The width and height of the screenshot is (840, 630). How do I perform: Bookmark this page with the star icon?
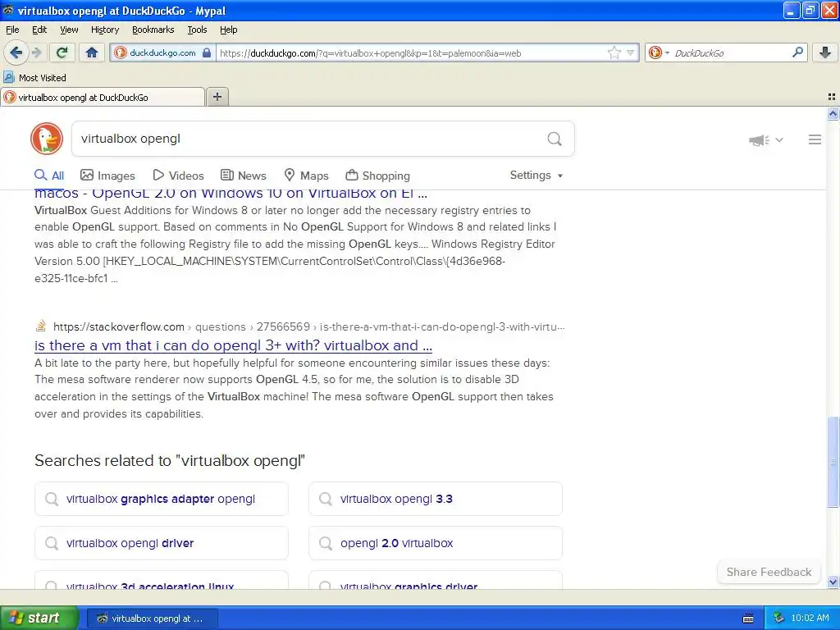pos(614,52)
